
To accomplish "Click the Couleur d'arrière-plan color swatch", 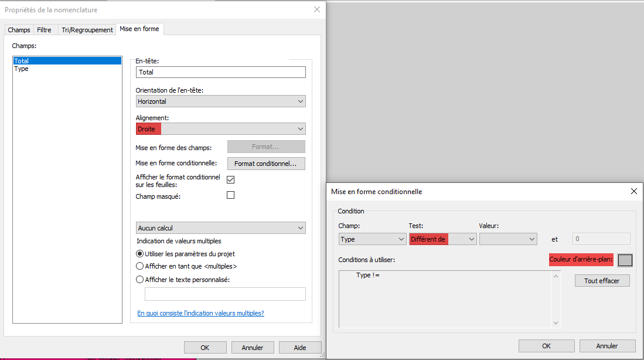I will click(x=625, y=260).
